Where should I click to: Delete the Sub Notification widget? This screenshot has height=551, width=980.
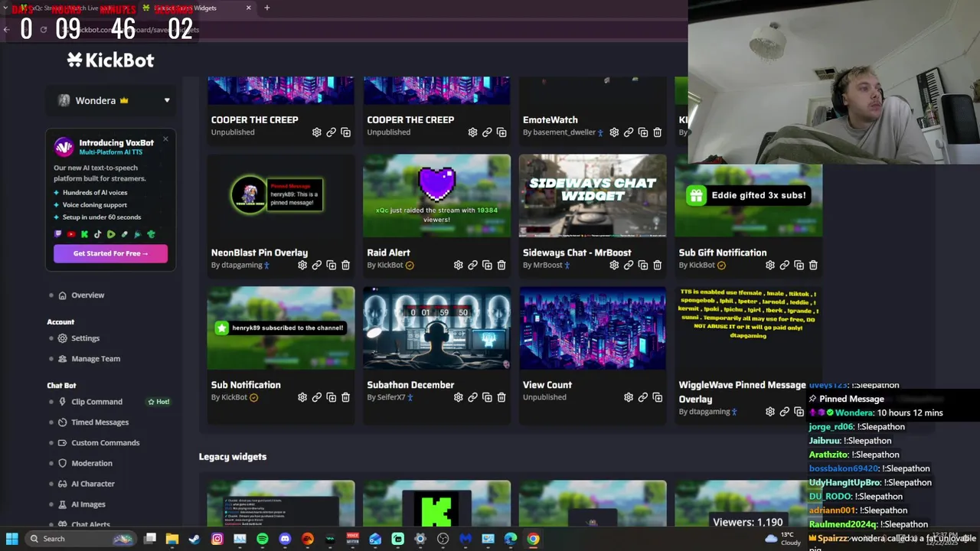pos(346,397)
